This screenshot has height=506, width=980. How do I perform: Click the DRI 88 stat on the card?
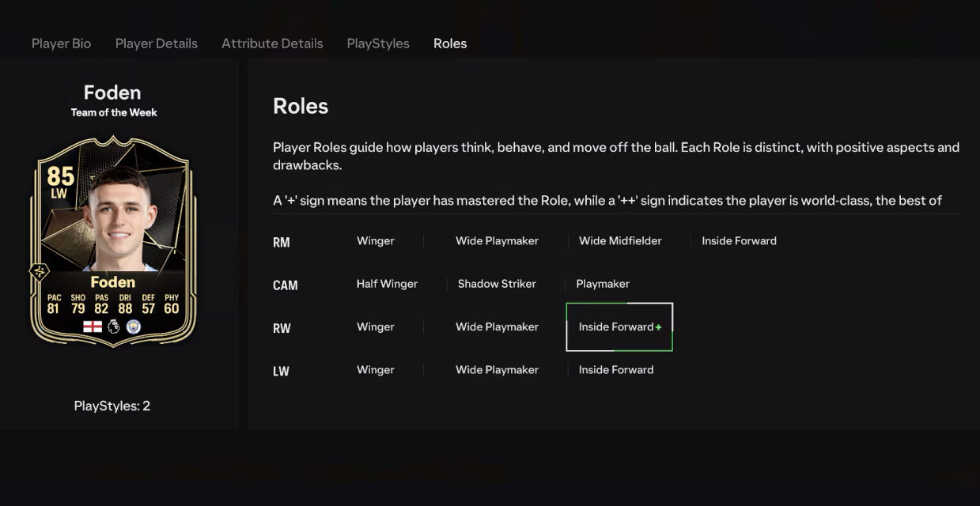tap(124, 304)
